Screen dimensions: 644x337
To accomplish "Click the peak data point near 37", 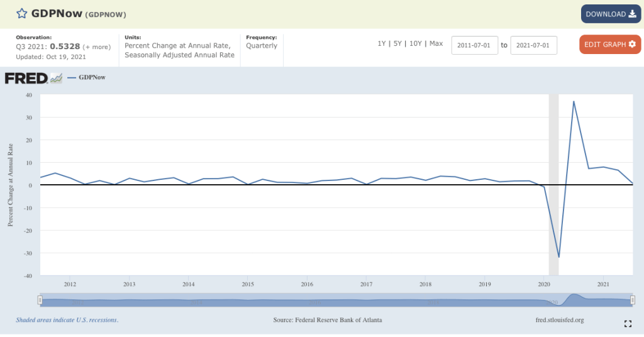I will click(574, 101).
